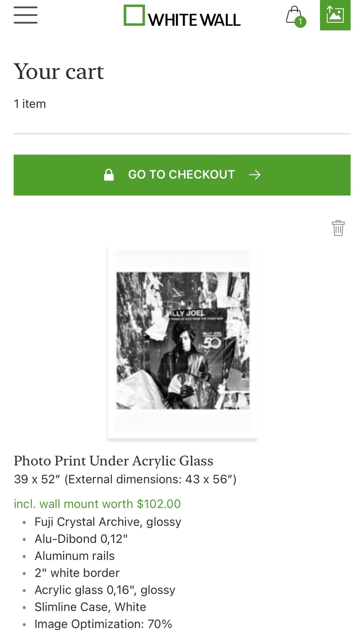The image size is (364, 630).
Task: Click the Slimline Case, White entry
Action: pos(90,607)
